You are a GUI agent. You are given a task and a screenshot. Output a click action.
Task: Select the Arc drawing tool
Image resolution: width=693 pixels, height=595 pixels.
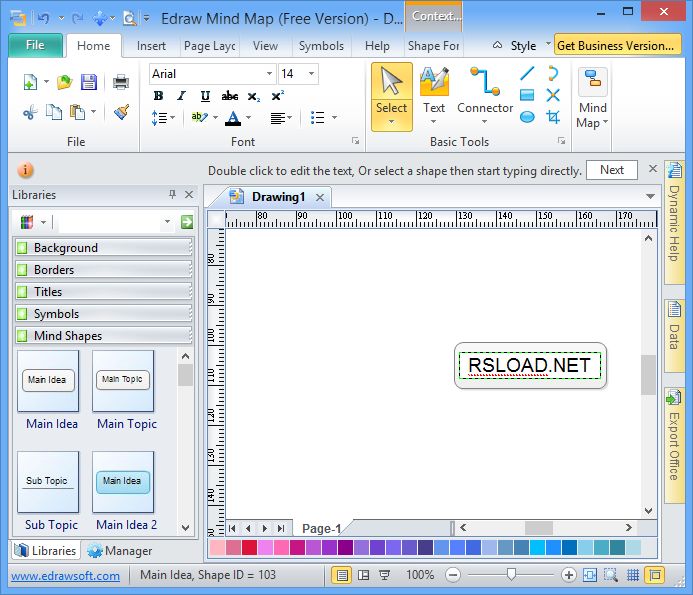(553, 73)
